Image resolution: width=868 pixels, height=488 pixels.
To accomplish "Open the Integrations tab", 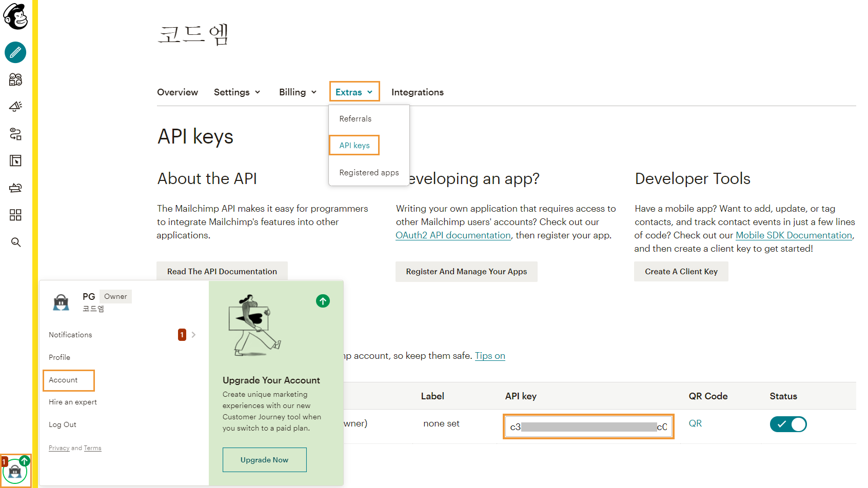I will pyautogui.click(x=417, y=92).
